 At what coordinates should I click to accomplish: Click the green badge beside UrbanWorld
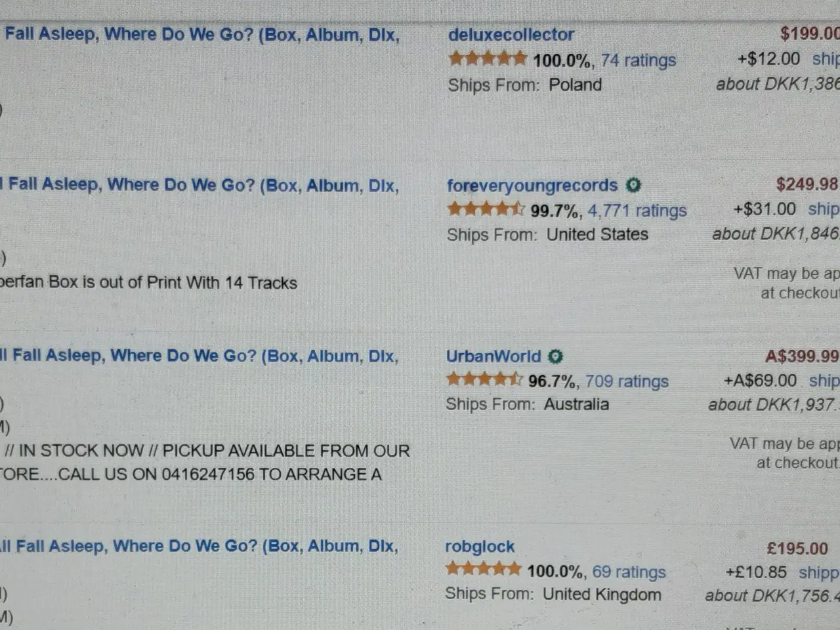[x=556, y=357]
